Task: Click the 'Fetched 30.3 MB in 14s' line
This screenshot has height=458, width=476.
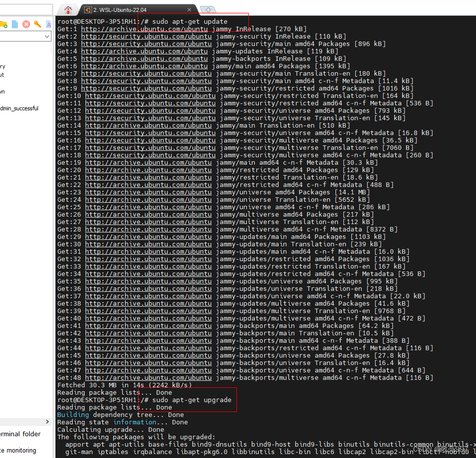Action: pos(125,385)
